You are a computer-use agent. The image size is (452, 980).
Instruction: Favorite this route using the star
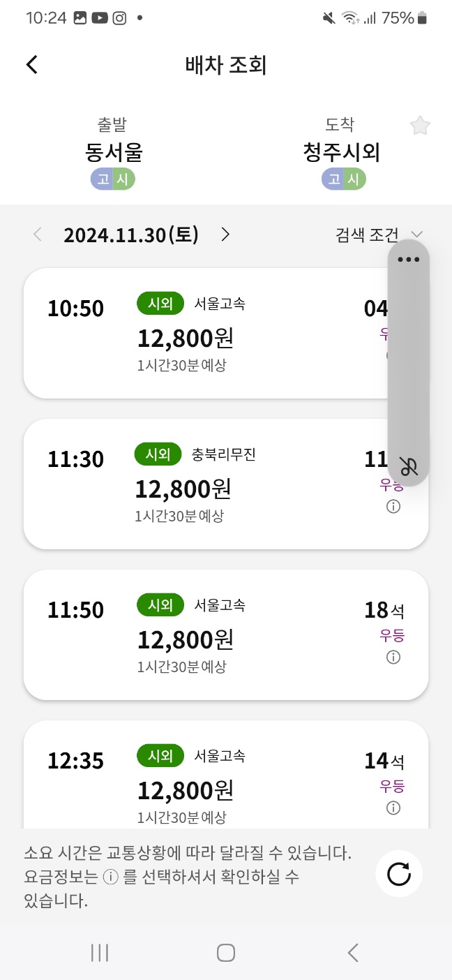pos(420,125)
